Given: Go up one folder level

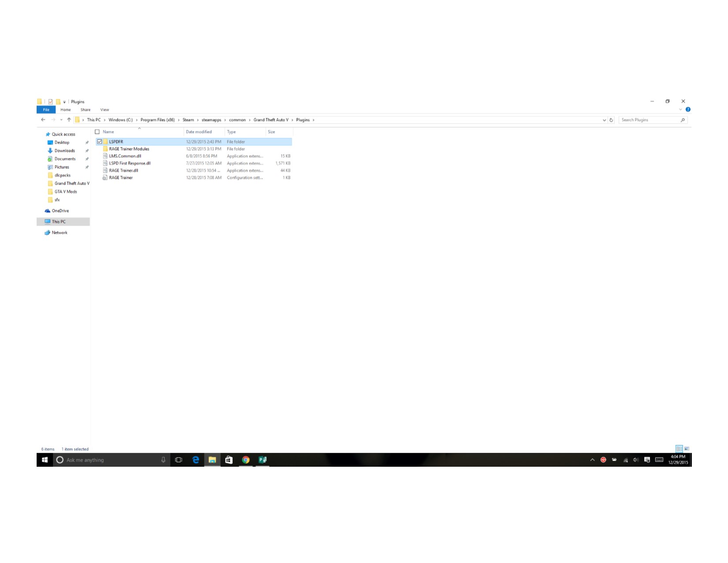Looking at the screenshot, I should [x=69, y=120].
